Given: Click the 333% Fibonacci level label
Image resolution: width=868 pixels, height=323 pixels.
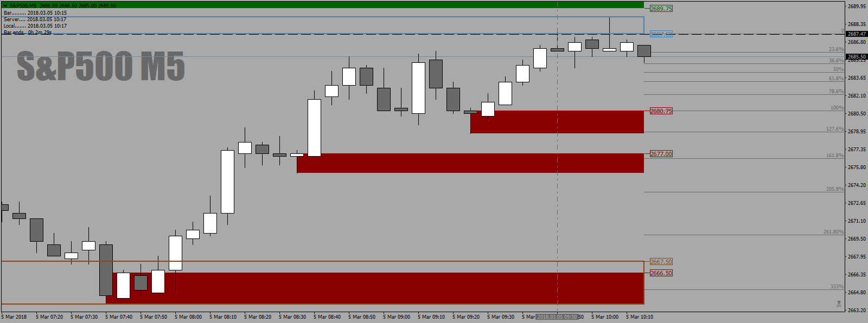Looking at the screenshot, I should coord(837,287).
